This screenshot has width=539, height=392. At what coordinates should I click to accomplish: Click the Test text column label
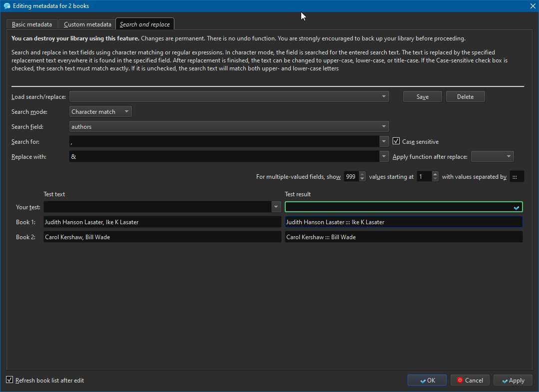[x=54, y=194]
